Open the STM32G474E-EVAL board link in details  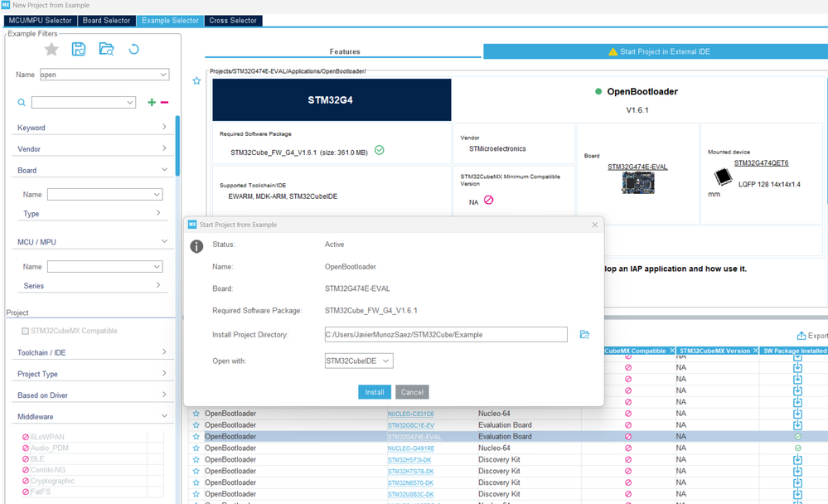point(637,167)
